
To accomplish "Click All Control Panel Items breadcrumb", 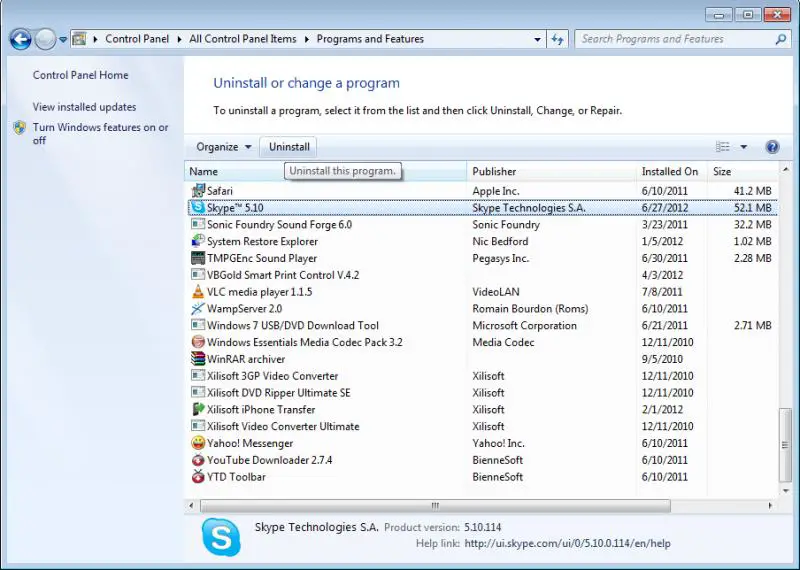I will coord(243,39).
